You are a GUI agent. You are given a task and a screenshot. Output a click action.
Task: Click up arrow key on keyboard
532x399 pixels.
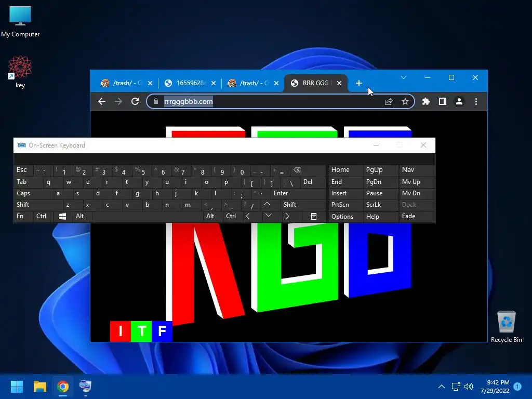(270, 205)
